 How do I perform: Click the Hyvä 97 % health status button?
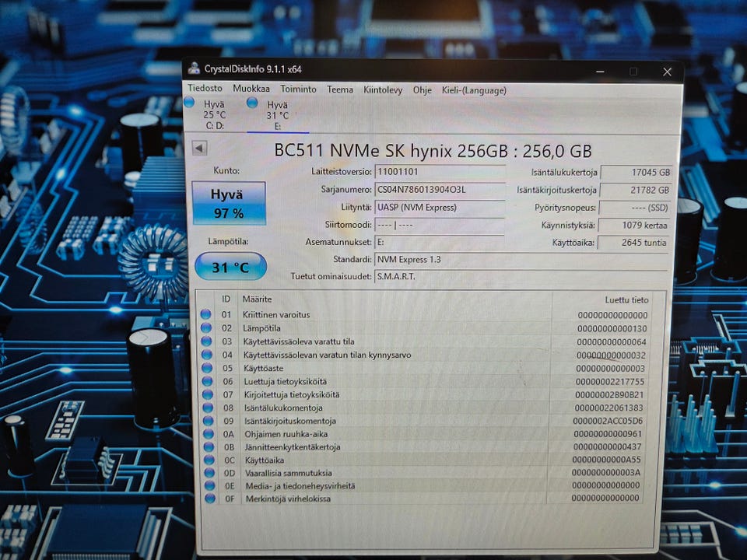[229, 203]
